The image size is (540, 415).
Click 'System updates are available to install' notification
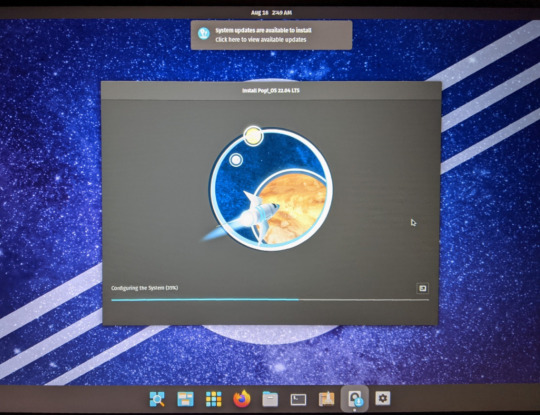[263, 30]
